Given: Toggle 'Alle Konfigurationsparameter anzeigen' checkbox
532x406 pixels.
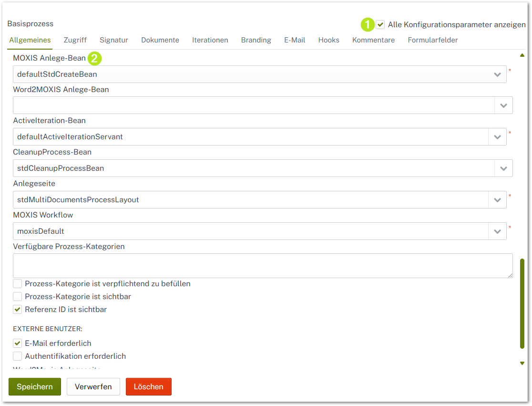Looking at the screenshot, I should click(380, 24).
